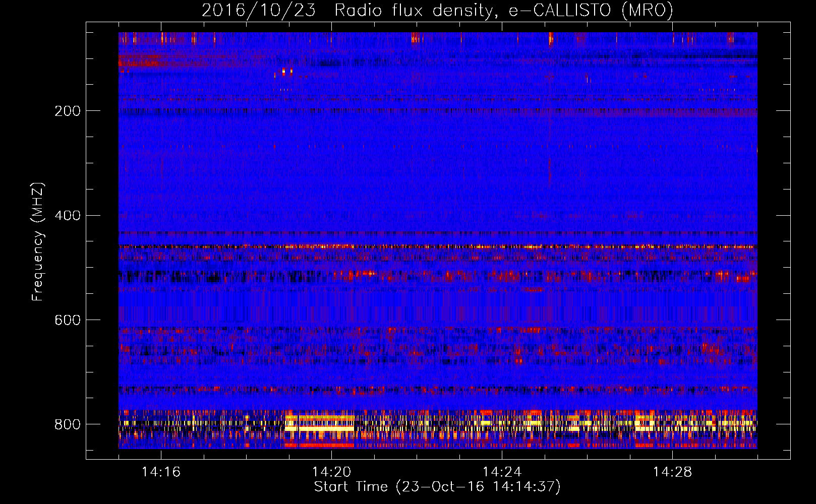Click the plot title "2016/10/23 Radio flux density, e-CALLISTO (MRO)"
816x504 pixels.
[437, 11]
